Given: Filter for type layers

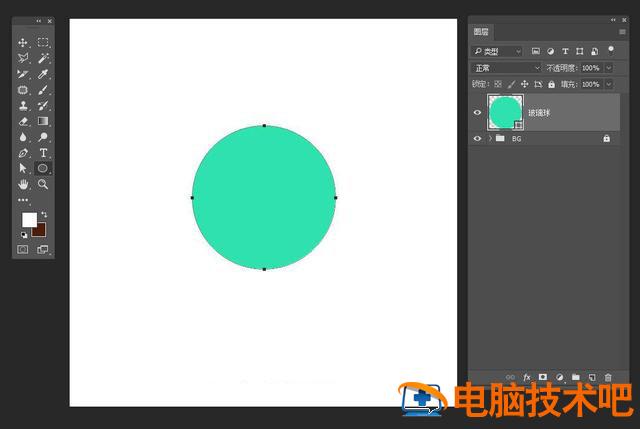Looking at the screenshot, I should [x=565, y=51].
